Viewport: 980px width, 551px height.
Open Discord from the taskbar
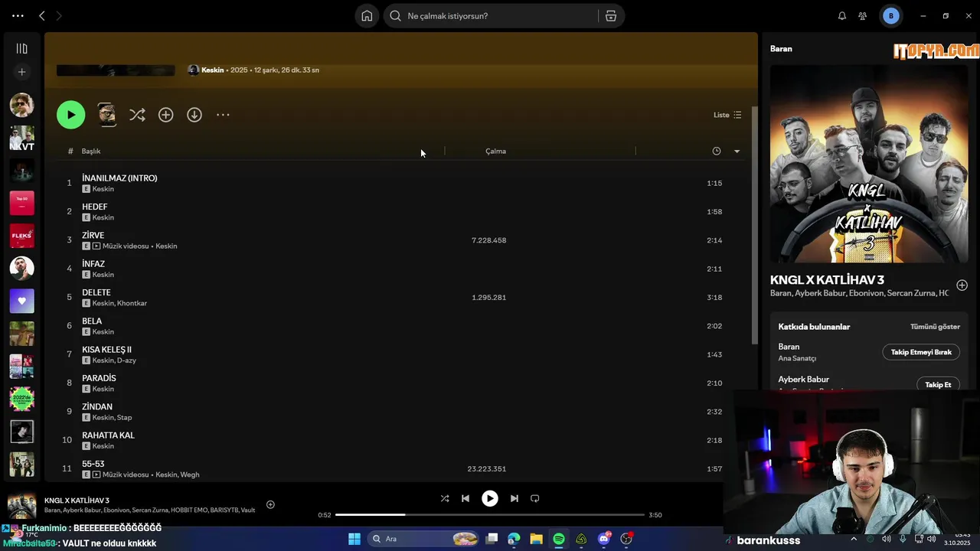[x=604, y=539]
